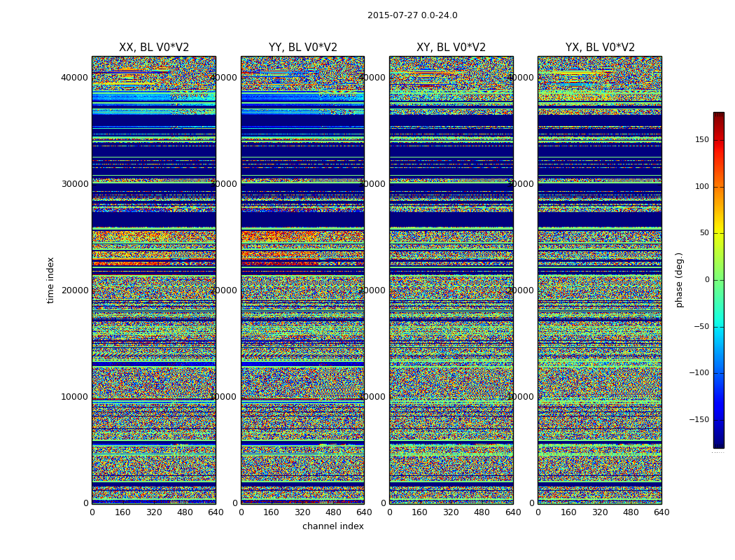Screen dimensions: 735x560
Task: Click the 320 channel tick under XX plot
Action: pos(154,512)
